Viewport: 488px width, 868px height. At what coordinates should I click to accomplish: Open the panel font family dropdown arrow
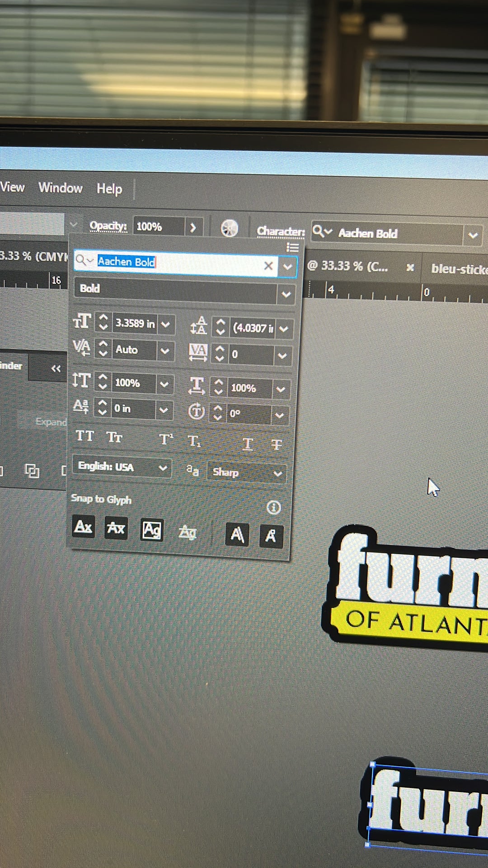tap(287, 267)
